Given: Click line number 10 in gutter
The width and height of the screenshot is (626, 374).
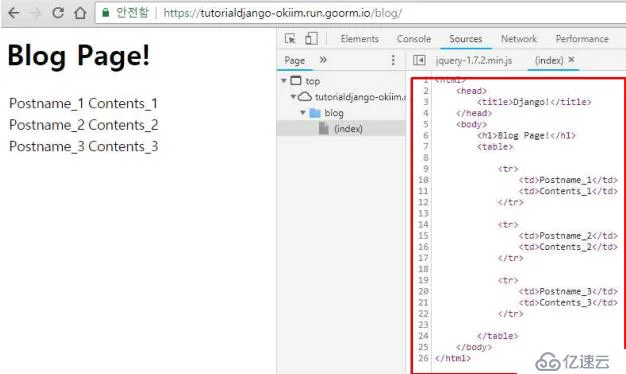Looking at the screenshot, I should coord(423,180).
